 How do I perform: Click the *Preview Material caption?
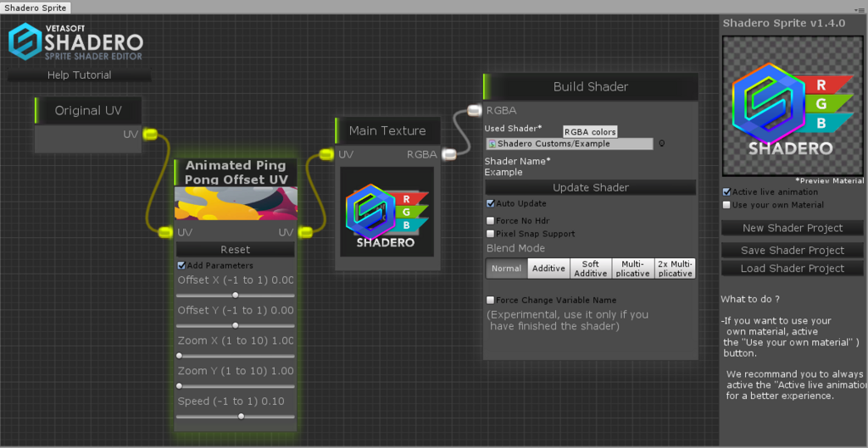point(829,181)
